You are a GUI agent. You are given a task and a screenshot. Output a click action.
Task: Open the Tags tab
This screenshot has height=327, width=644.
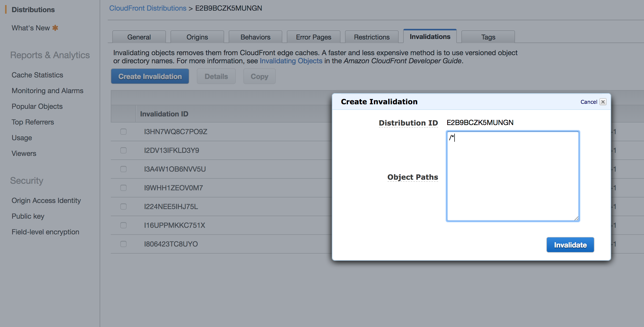coord(488,37)
